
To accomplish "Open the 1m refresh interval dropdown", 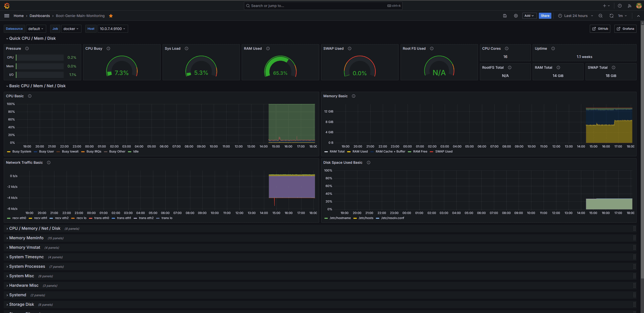I will tap(622, 16).
